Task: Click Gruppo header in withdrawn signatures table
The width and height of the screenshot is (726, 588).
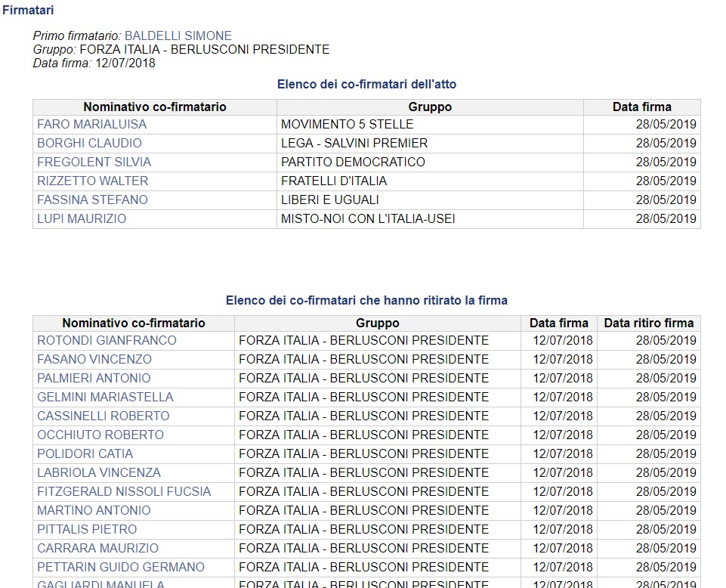Action: (377, 323)
